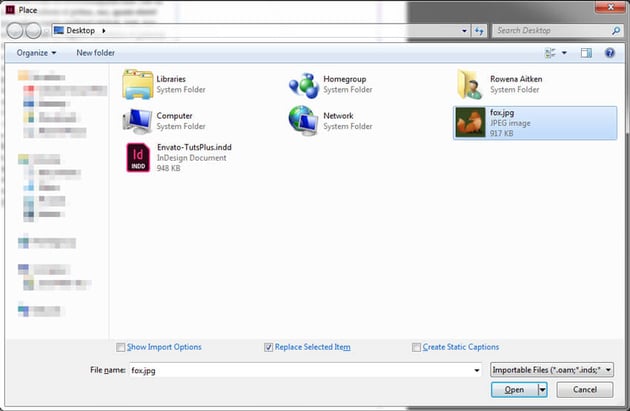Open the view options dropdown arrow
630x411 pixels.
(564, 53)
